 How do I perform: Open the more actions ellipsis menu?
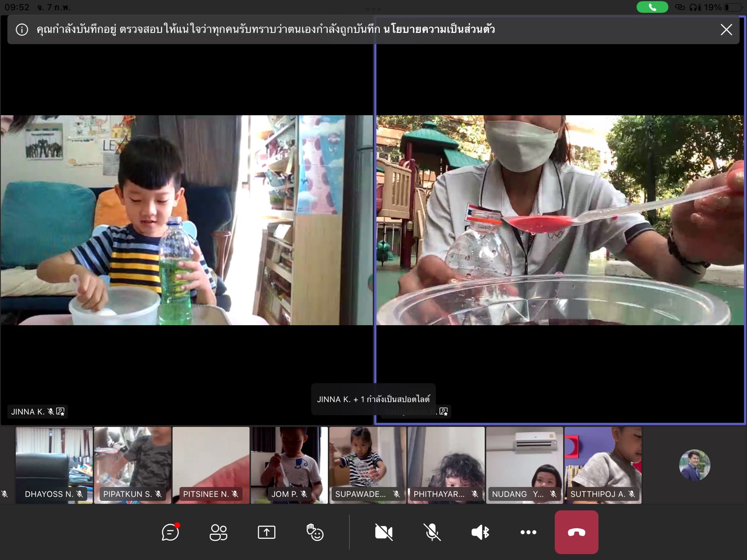pyautogui.click(x=528, y=532)
